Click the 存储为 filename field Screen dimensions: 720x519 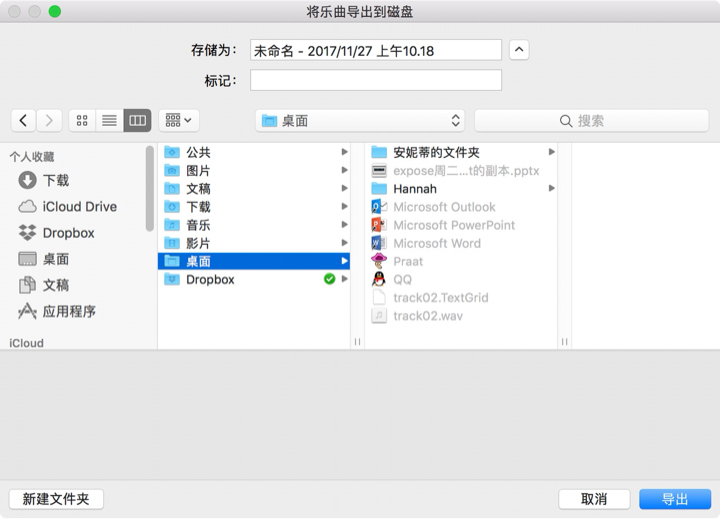pyautogui.click(x=376, y=50)
